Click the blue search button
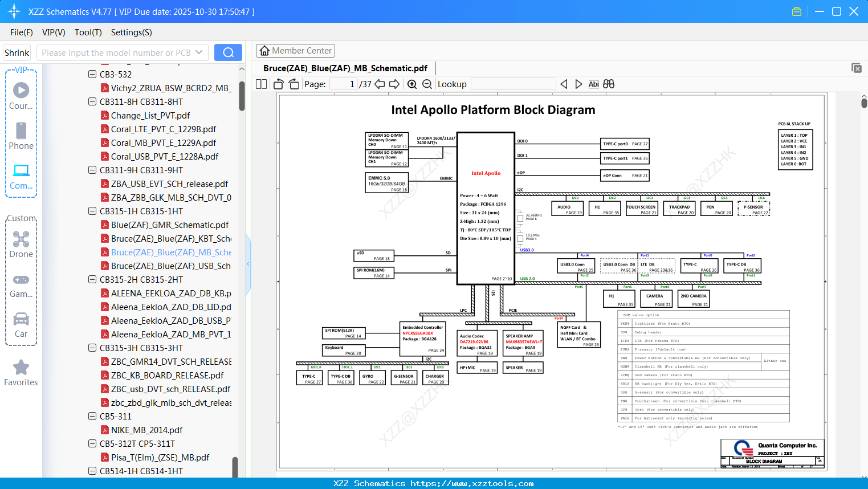868x489 pixels. tap(228, 52)
